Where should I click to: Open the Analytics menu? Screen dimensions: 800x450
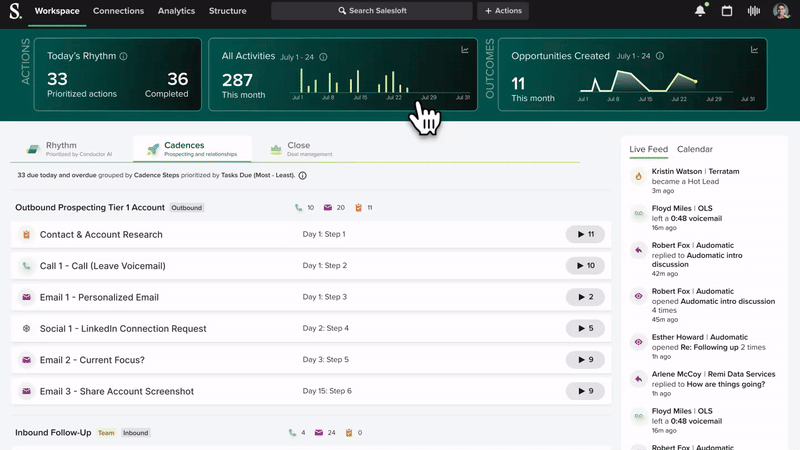(x=176, y=11)
